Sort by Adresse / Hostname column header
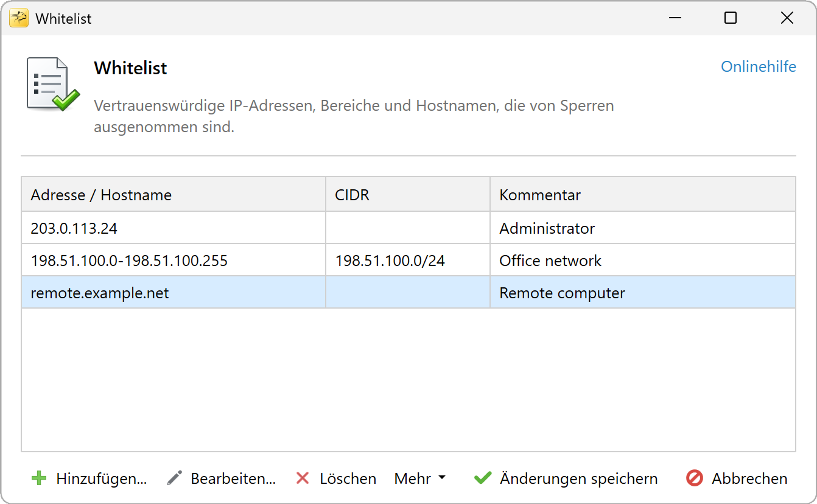Viewport: 817px width, 504px height. (x=174, y=195)
